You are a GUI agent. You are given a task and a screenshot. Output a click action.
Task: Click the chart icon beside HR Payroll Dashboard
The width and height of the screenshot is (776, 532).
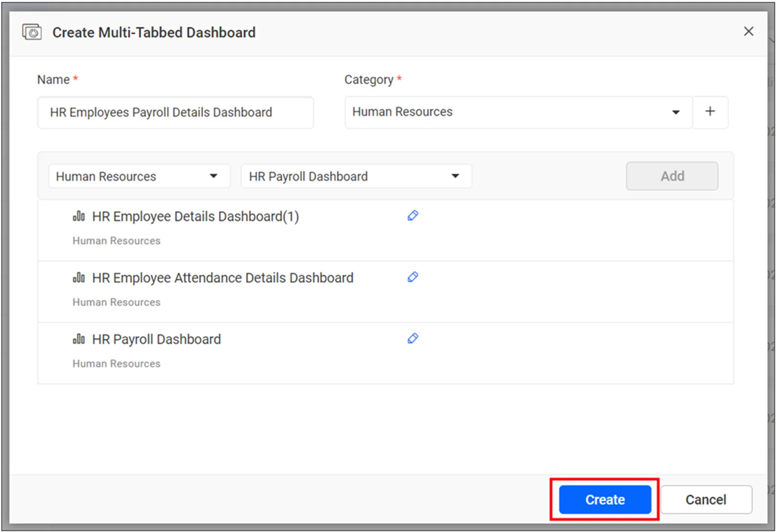click(x=78, y=338)
